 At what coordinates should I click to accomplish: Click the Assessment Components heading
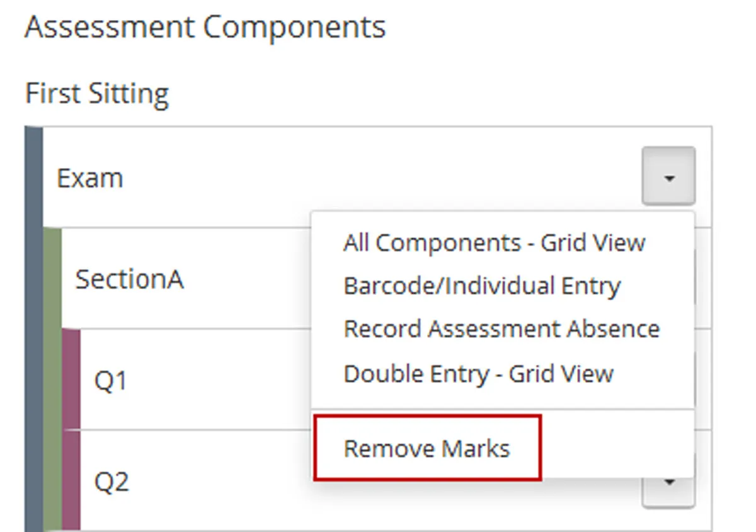(x=205, y=26)
